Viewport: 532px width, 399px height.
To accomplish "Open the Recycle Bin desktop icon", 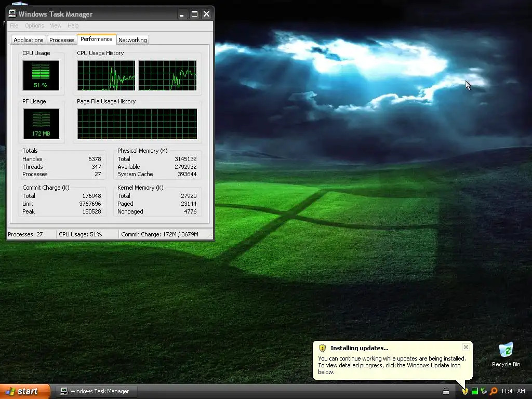I will coord(506,354).
